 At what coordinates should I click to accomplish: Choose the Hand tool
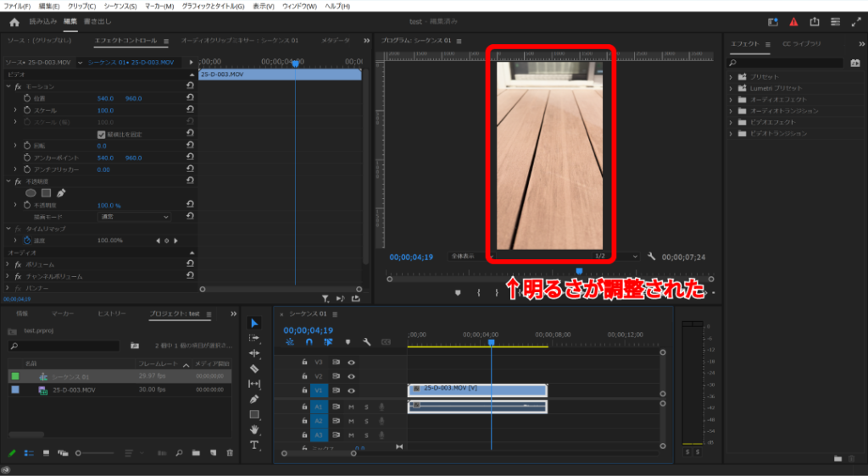point(254,429)
